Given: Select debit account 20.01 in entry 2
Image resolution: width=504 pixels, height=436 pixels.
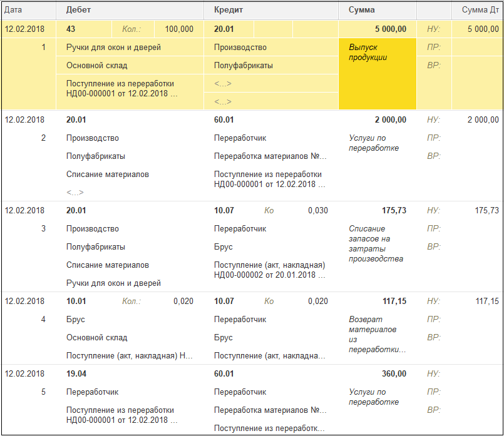Looking at the screenshot, I should coord(76,119).
